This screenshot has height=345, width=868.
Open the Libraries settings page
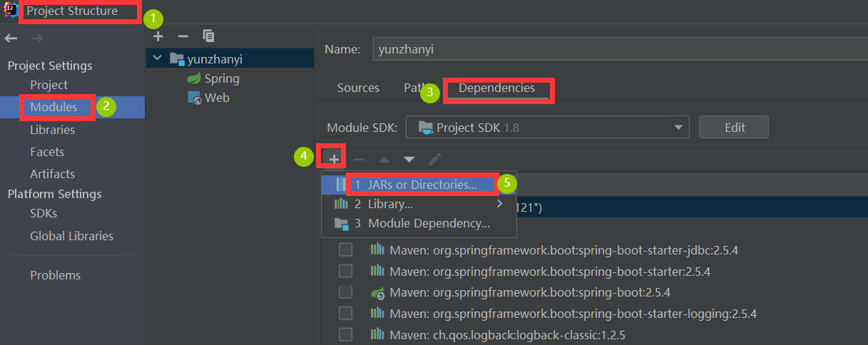pos(52,130)
